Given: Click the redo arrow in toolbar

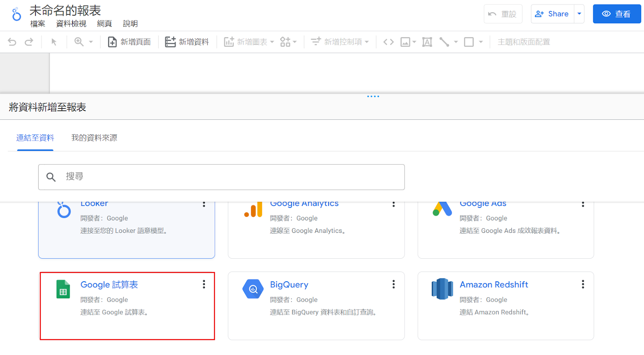Looking at the screenshot, I should tap(29, 42).
